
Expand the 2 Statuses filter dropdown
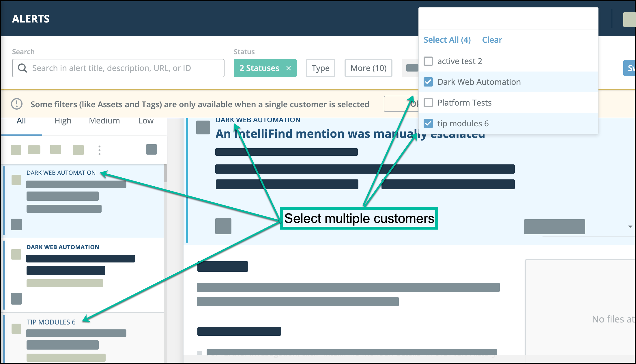(259, 68)
